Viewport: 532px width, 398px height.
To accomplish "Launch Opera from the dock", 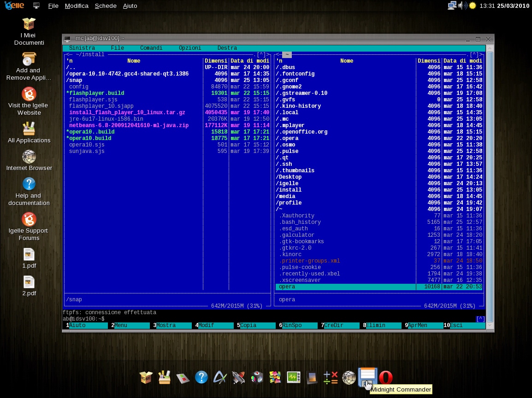I will tap(386, 378).
